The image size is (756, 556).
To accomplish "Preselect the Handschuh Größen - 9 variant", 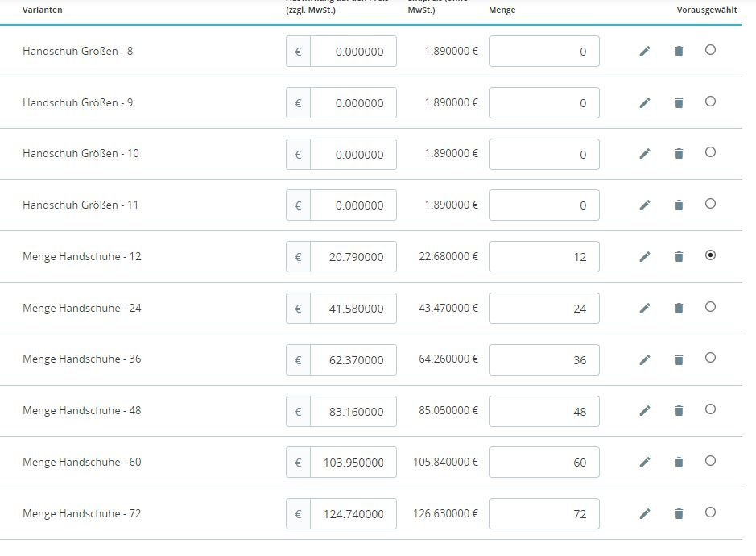I will tap(710, 102).
